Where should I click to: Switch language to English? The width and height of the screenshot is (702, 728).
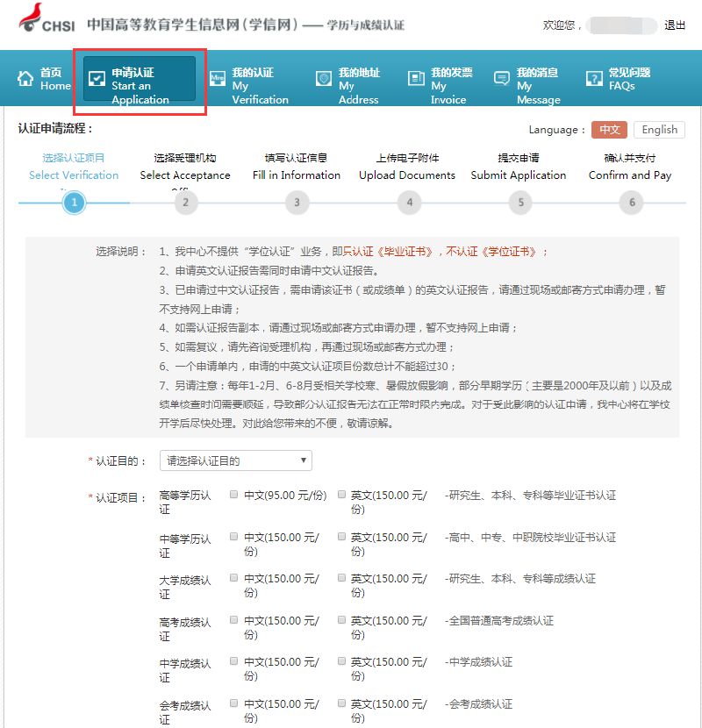point(659,130)
